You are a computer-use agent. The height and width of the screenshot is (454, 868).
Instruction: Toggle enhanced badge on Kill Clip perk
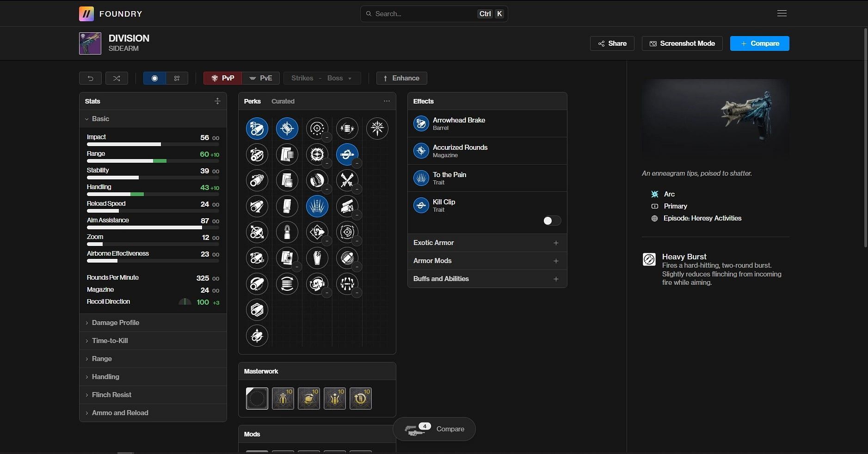pyautogui.click(x=357, y=163)
